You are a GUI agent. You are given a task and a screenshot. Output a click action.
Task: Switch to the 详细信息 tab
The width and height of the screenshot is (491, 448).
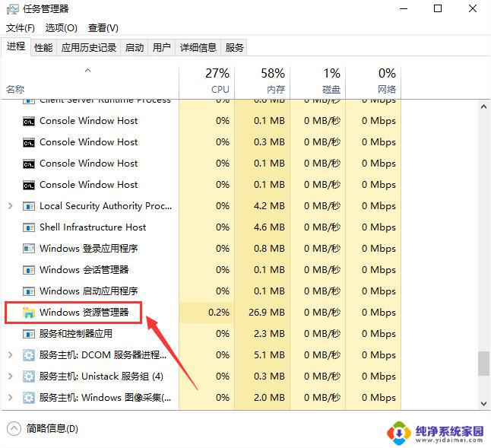coord(198,47)
